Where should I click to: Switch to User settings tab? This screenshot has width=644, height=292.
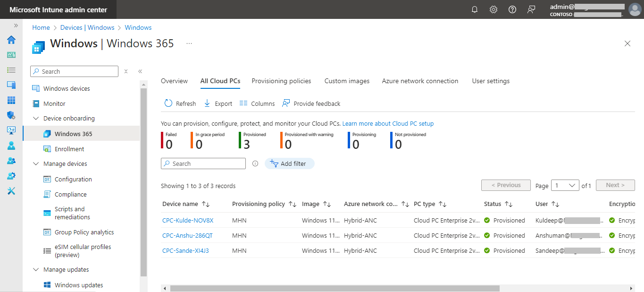pos(491,81)
